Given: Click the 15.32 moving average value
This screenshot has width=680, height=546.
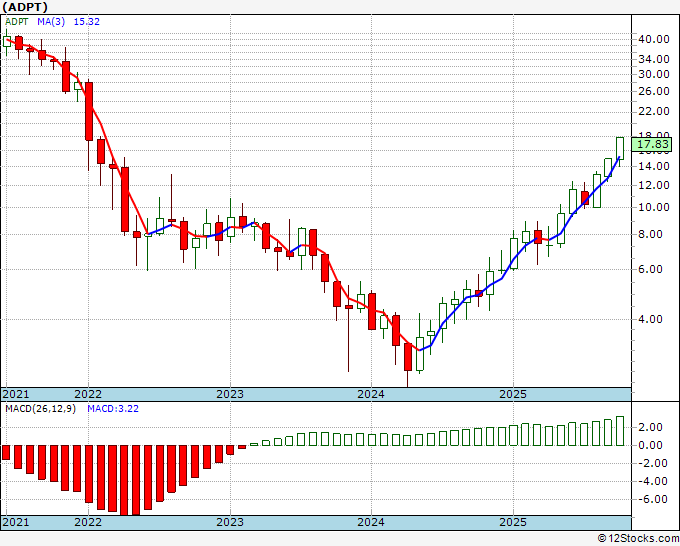Looking at the screenshot, I should pos(87,22).
